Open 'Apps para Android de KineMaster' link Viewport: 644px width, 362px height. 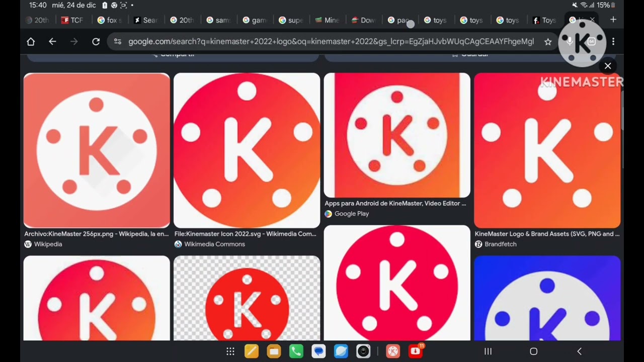click(395, 204)
